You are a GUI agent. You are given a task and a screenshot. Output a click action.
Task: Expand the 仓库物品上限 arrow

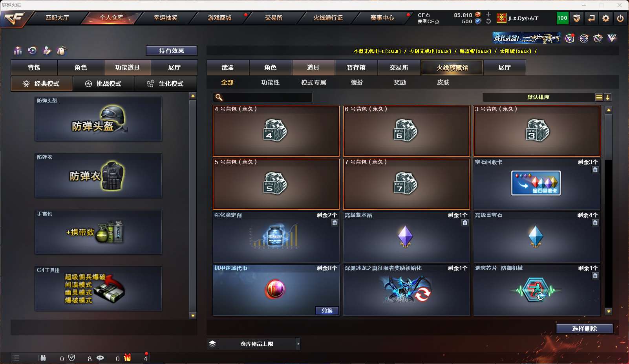point(298,344)
